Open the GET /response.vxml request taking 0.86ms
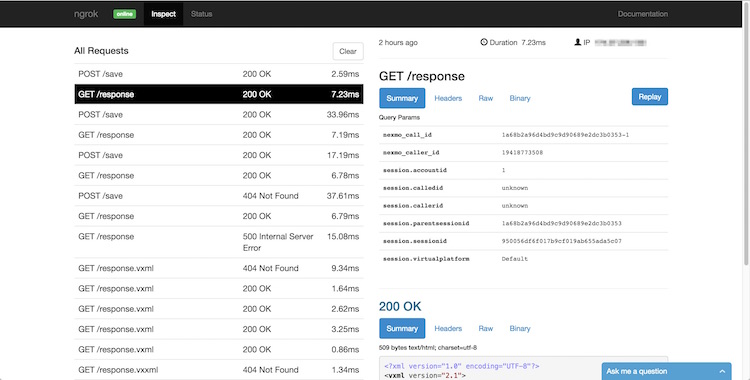 [x=219, y=350]
